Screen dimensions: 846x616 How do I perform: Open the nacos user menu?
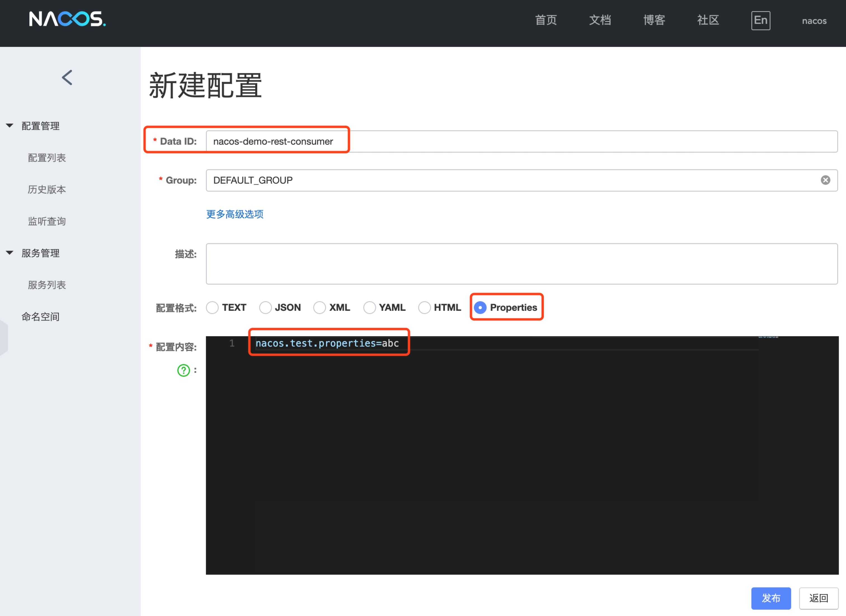pyautogui.click(x=814, y=21)
